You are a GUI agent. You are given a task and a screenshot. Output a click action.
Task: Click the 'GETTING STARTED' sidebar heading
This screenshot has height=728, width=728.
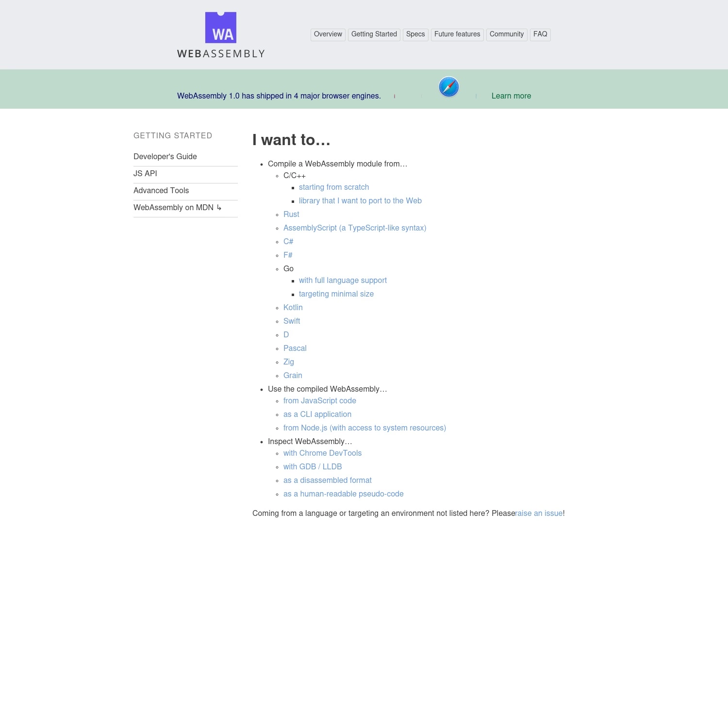point(173,136)
